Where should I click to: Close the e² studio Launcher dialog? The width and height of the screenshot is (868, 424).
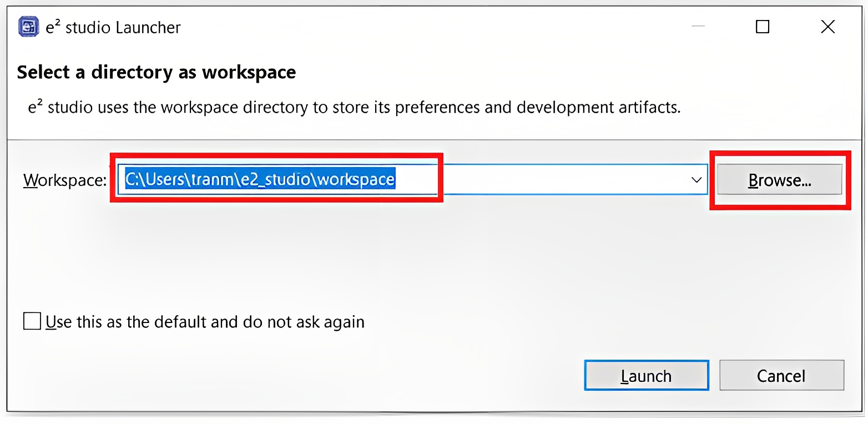827,27
